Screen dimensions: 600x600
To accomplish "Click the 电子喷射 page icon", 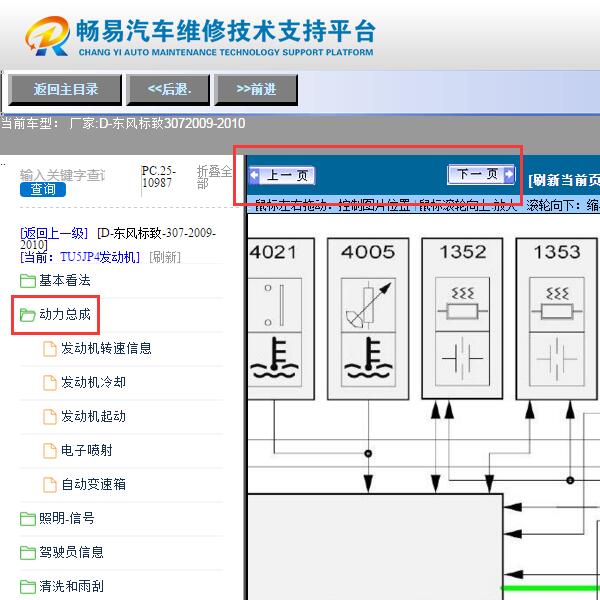I will point(50,451).
